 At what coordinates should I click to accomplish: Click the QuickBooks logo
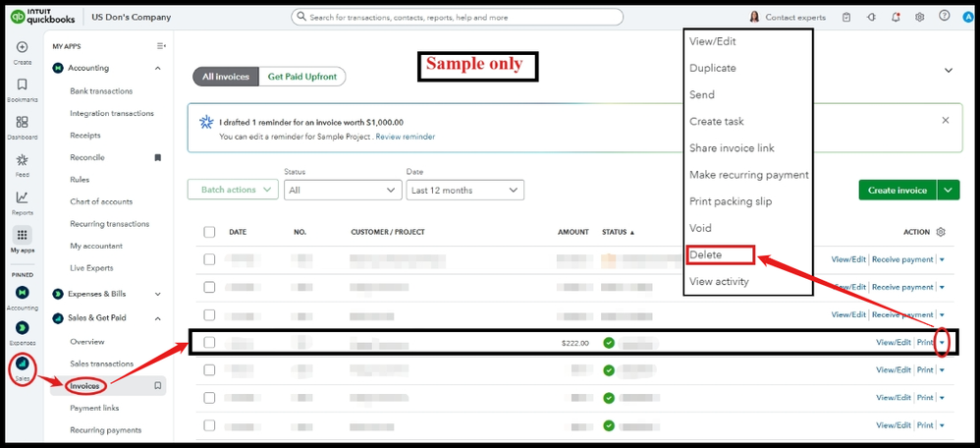pos(42,17)
